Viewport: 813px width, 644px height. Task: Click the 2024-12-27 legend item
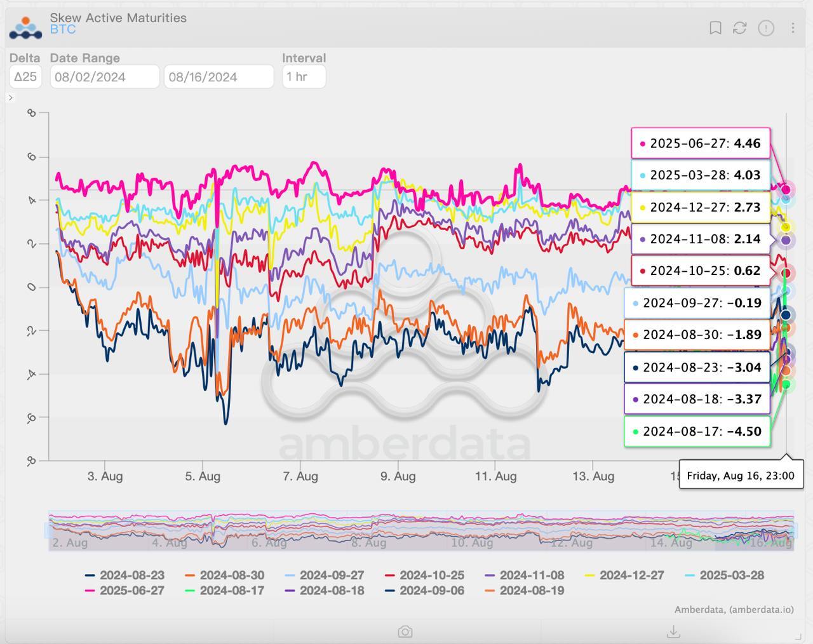[x=624, y=575]
